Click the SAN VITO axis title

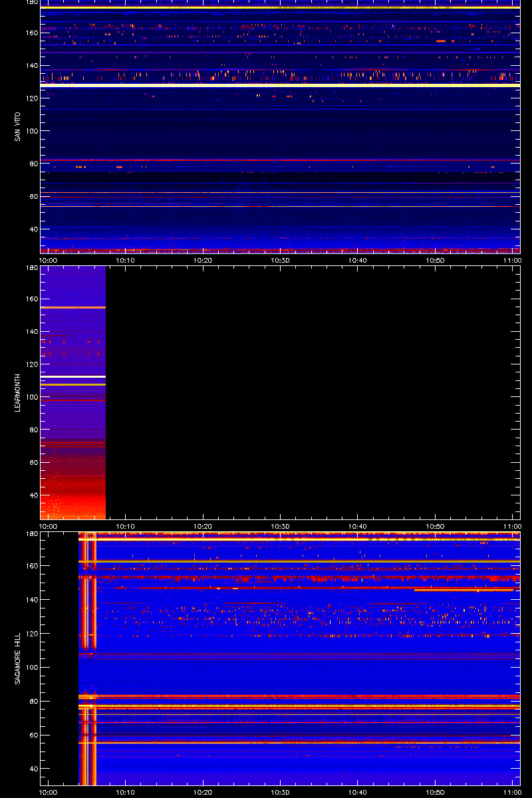pyautogui.click(x=17, y=126)
